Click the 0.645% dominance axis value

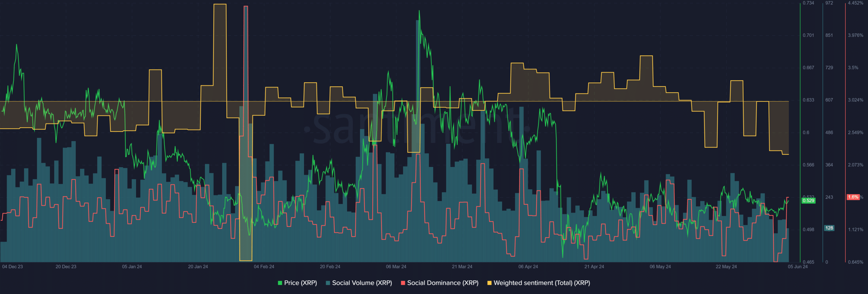[855, 262]
